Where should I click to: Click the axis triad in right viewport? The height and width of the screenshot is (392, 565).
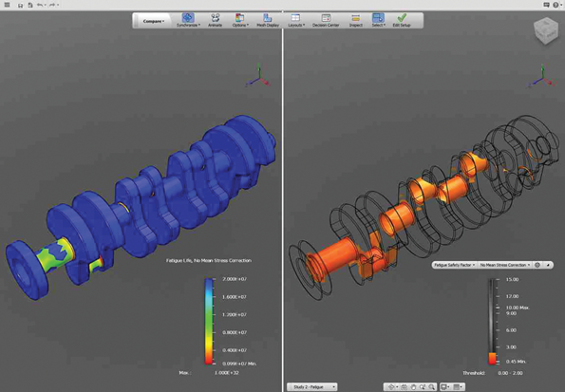pos(541,76)
